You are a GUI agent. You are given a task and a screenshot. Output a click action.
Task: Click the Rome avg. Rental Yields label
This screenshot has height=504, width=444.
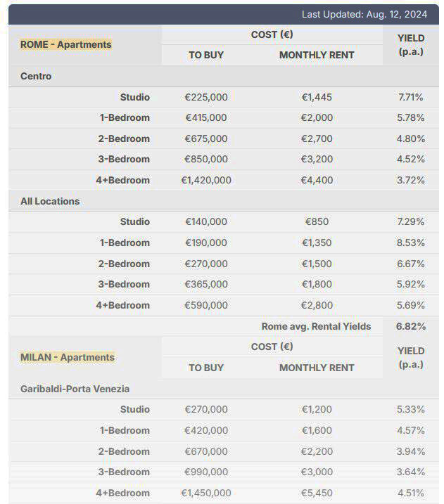tap(316, 326)
